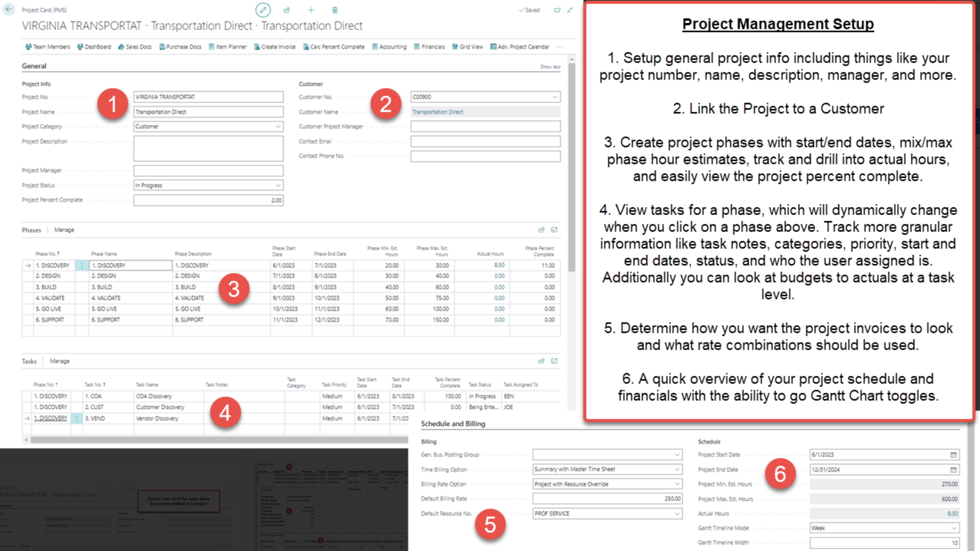Viewport: 980px width, 551px height.
Task: Click share icon in Phases section
Action: tap(542, 230)
